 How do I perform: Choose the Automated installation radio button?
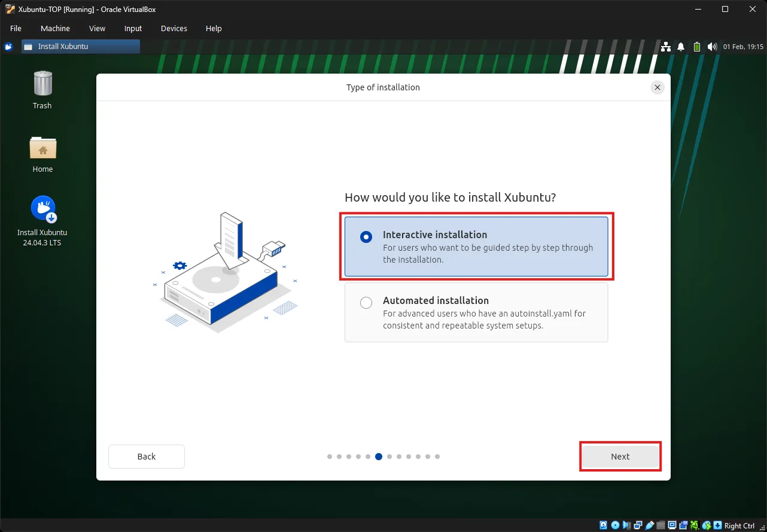(366, 303)
